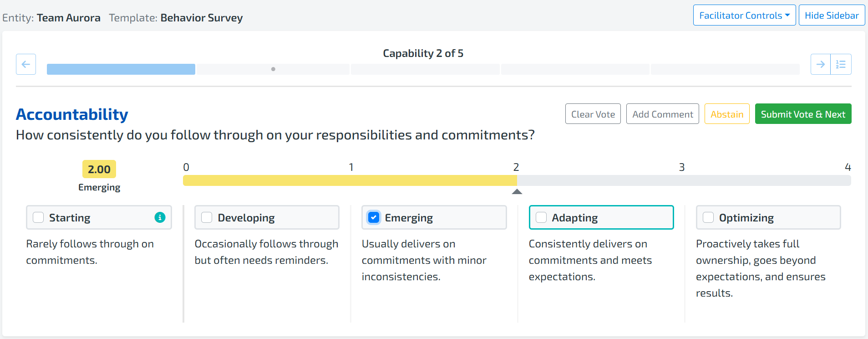Screen dimensions: 868x339
Task: Submit the vote and go next
Action: pyautogui.click(x=803, y=114)
